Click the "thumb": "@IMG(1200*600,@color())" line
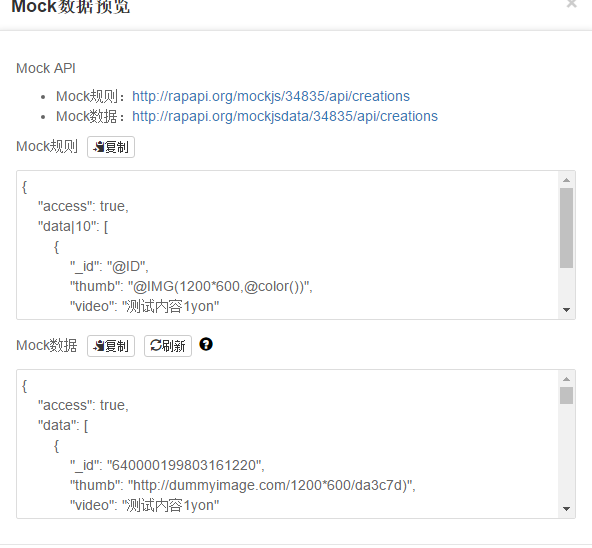Viewport: 592px width, 548px height. point(191,287)
